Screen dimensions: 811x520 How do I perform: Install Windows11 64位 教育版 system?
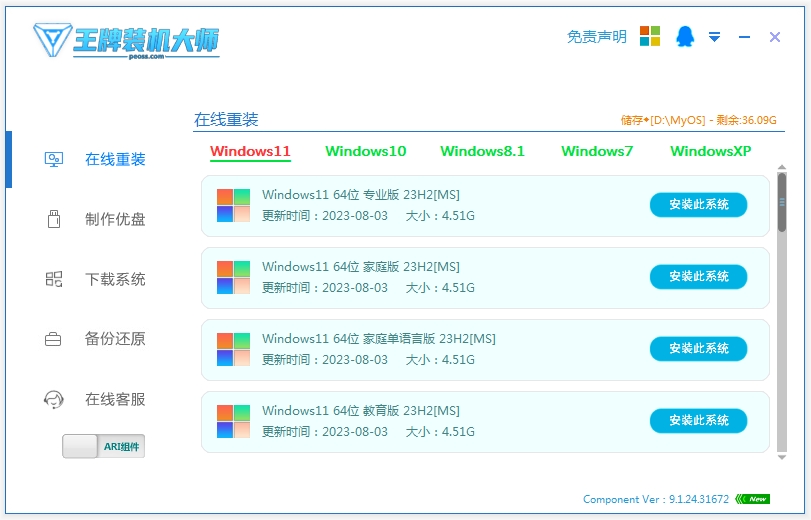click(698, 421)
